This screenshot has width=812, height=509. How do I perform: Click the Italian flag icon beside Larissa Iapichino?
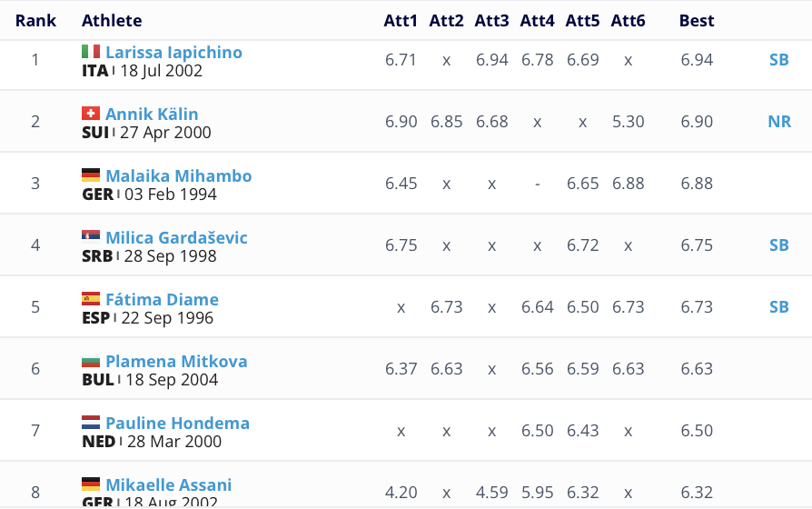point(91,52)
